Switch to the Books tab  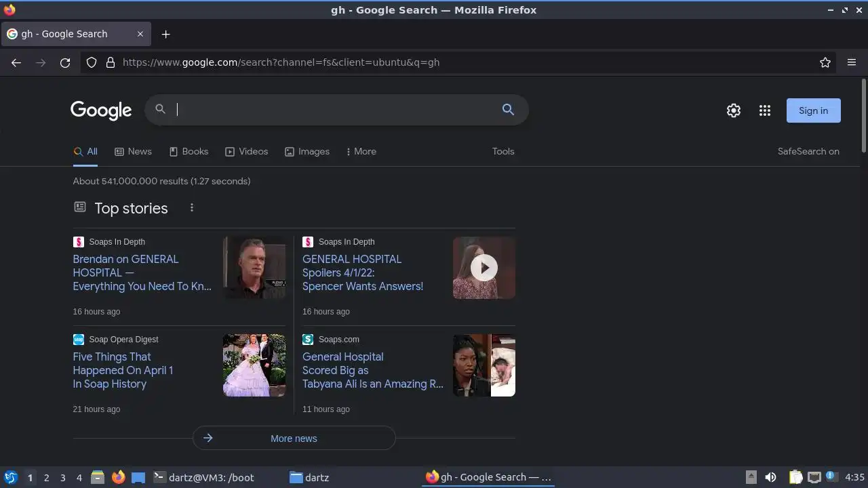tap(189, 152)
